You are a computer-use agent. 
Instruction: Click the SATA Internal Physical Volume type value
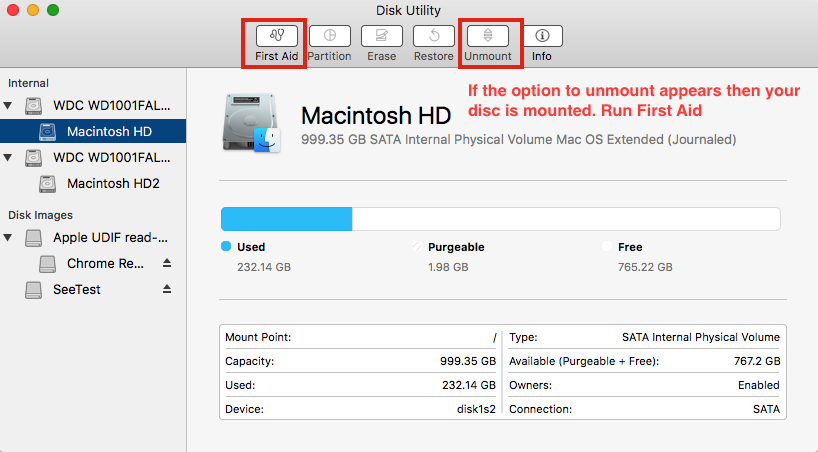click(701, 337)
